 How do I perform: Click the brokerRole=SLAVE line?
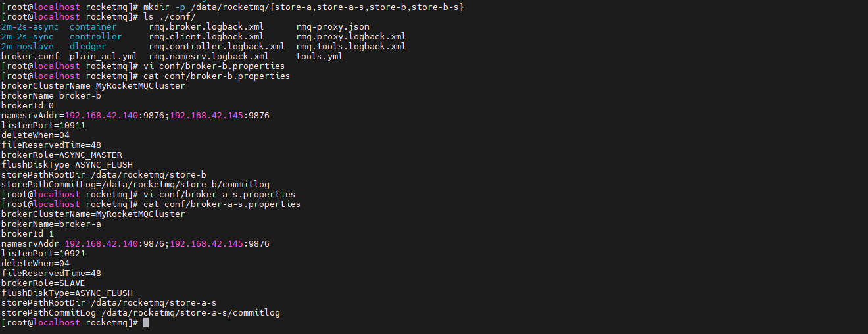[43, 283]
